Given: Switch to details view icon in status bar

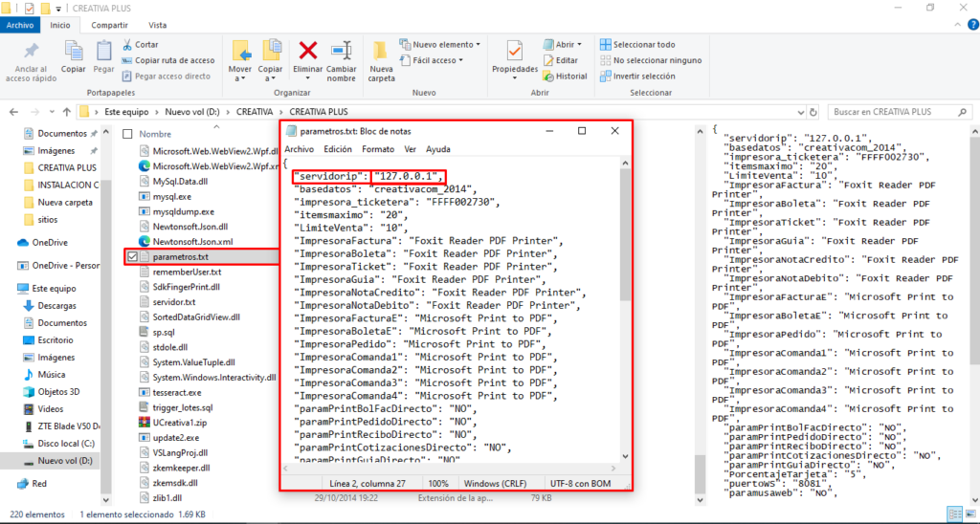Looking at the screenshot, I should tap(954, 514).
